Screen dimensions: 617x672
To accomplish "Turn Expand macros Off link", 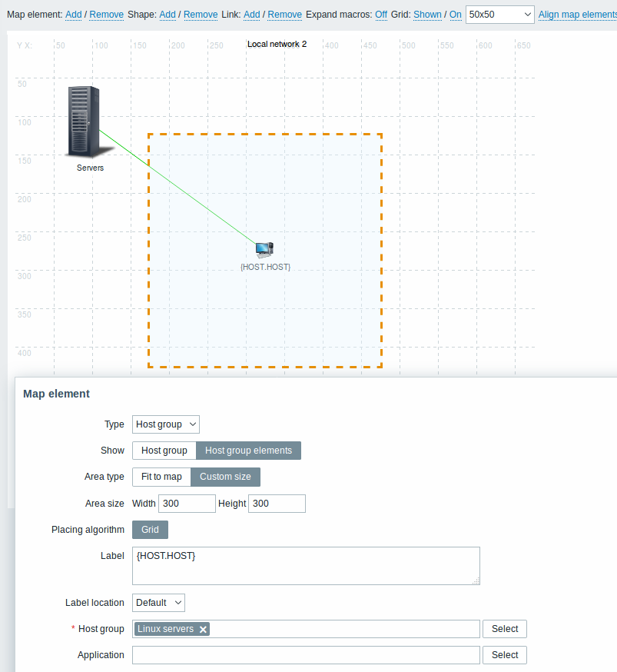I will point(381,15).
